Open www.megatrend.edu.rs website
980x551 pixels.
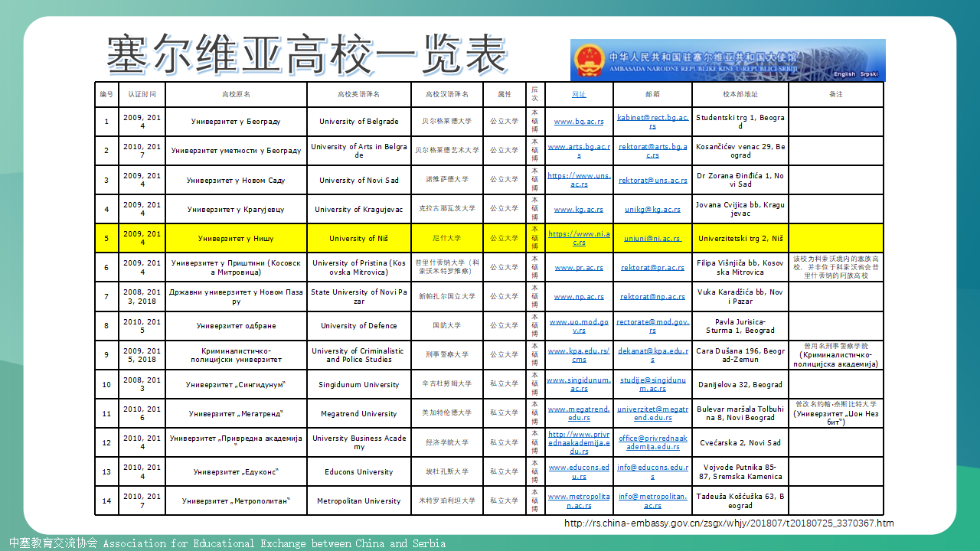click(579, 413)
